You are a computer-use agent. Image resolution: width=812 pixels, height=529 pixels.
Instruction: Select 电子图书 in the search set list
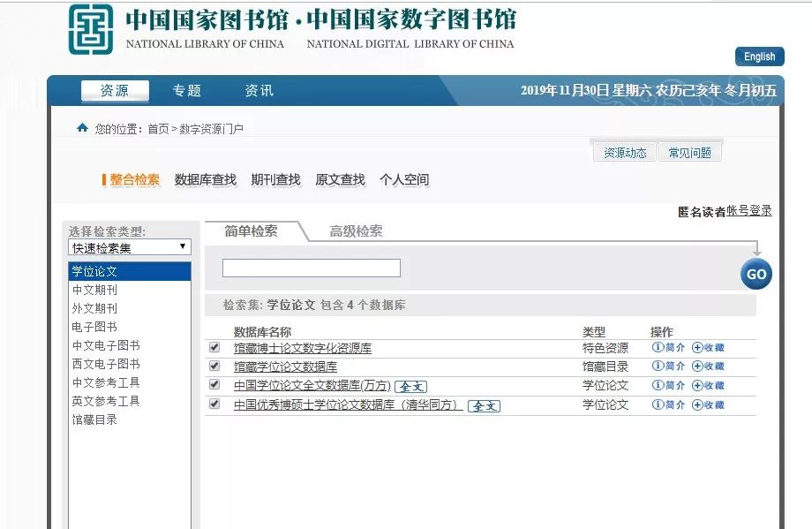coord(130,327)
